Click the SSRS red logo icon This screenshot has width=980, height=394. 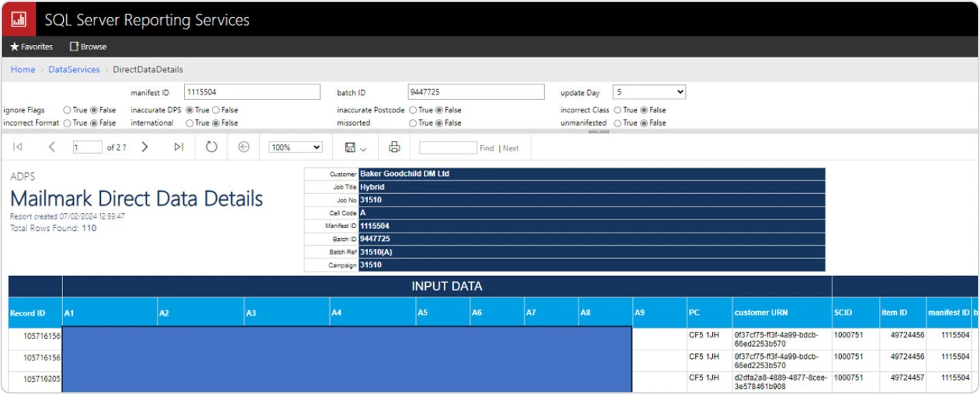[x=19, y=19]
